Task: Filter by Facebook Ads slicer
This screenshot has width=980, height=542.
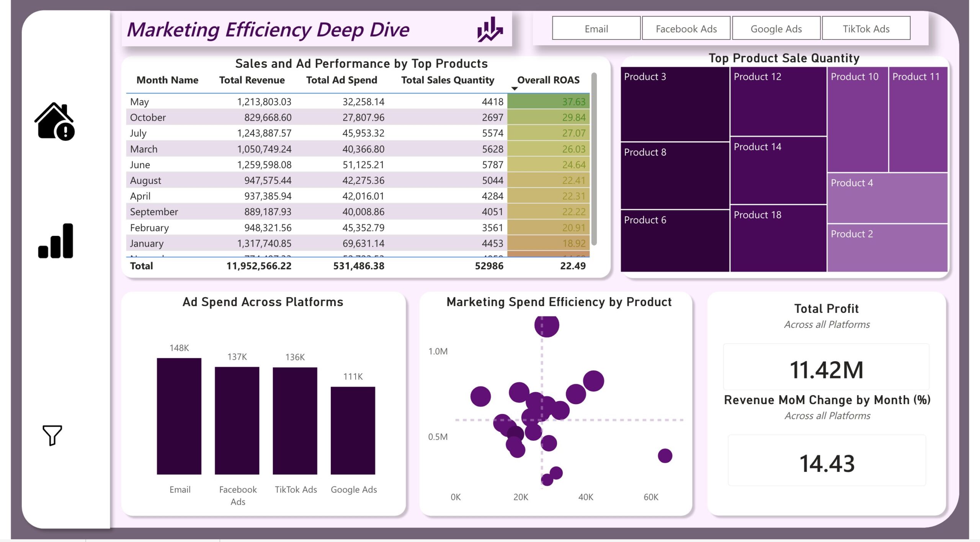Action: tap(686, 28)
